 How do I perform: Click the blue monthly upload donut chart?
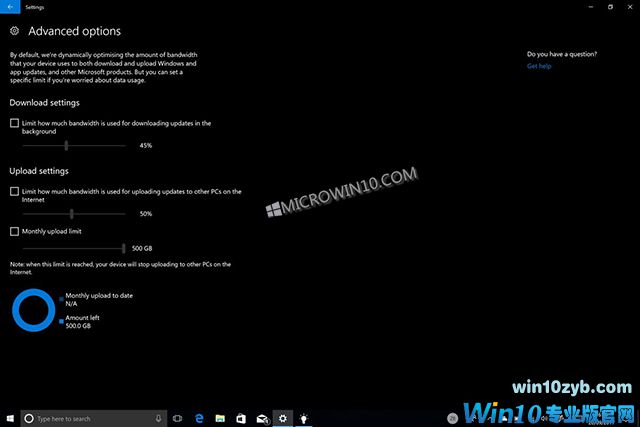tap(33, 310)
